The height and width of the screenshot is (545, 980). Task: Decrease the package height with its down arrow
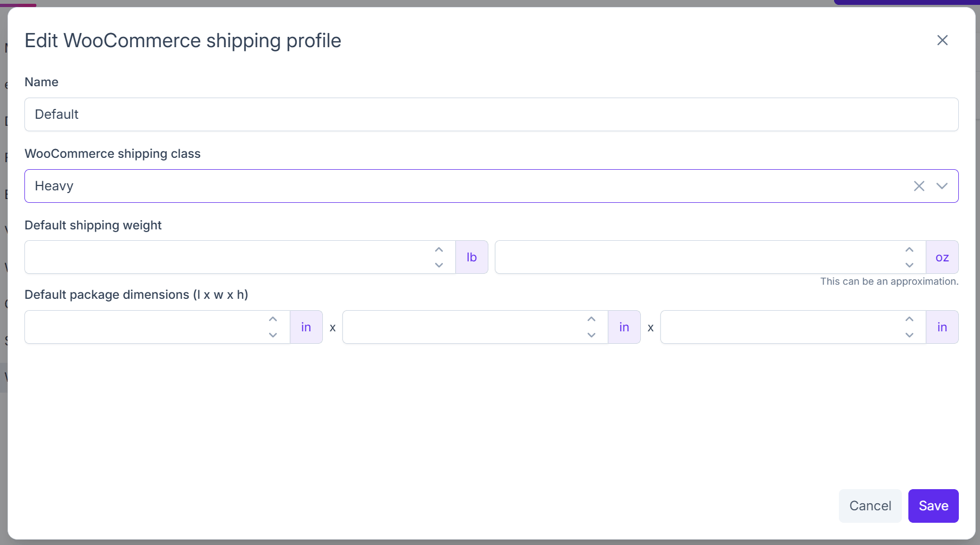click(x=909, y=335)
